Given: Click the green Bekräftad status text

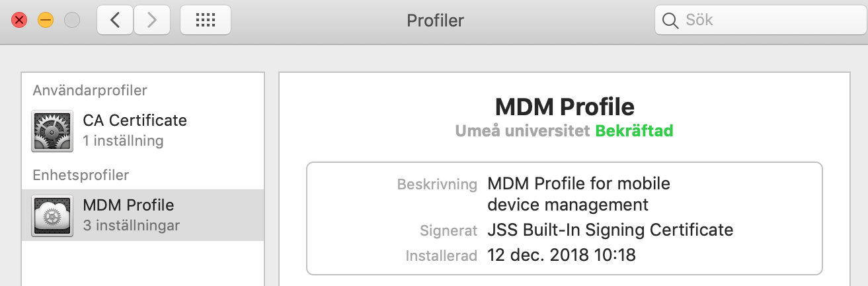Looking at the screenshot, I should (x=634, y=130).
